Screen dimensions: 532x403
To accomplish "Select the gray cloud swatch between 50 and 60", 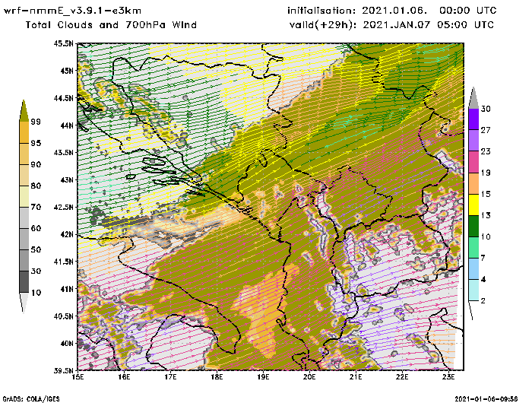I will (x=24, y=240).
